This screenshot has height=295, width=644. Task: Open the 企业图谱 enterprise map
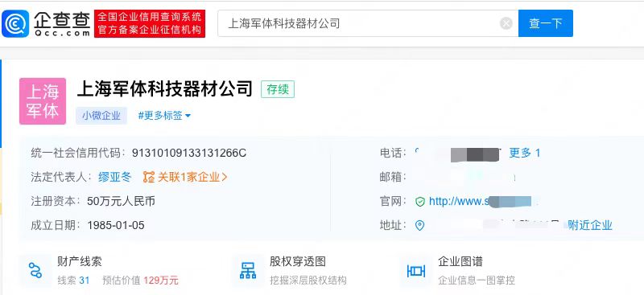click(x=460, y=261)
